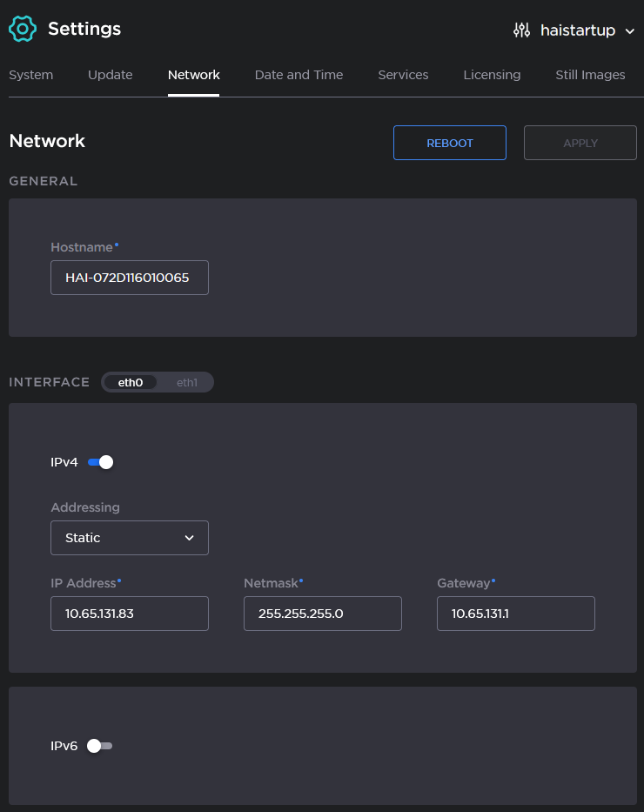
Task: Select the Services tab
Action: (x=403, y=75)
